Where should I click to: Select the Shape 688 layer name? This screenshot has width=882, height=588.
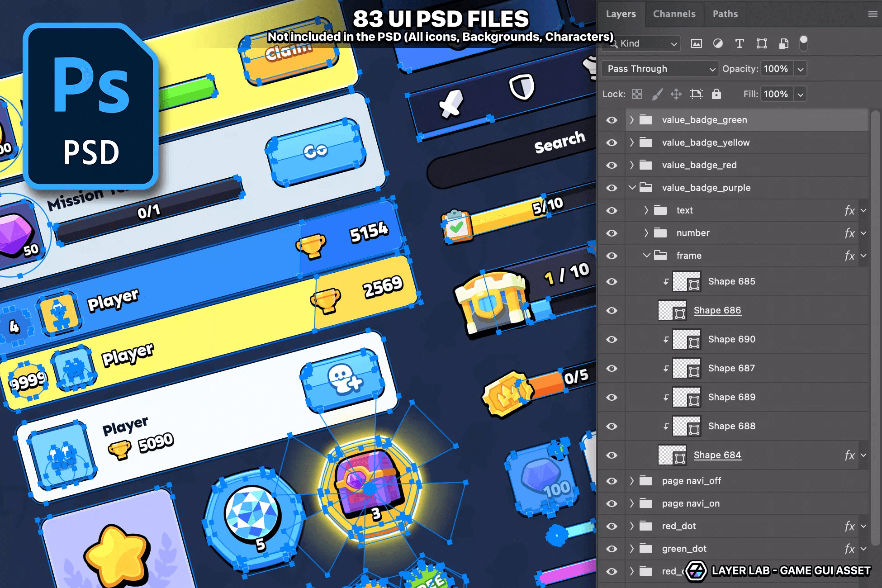[x=731, y=426]
